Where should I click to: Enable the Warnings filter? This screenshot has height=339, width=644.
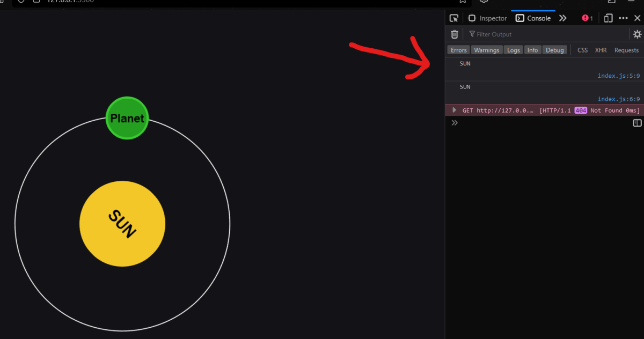[x=486, y=49]
